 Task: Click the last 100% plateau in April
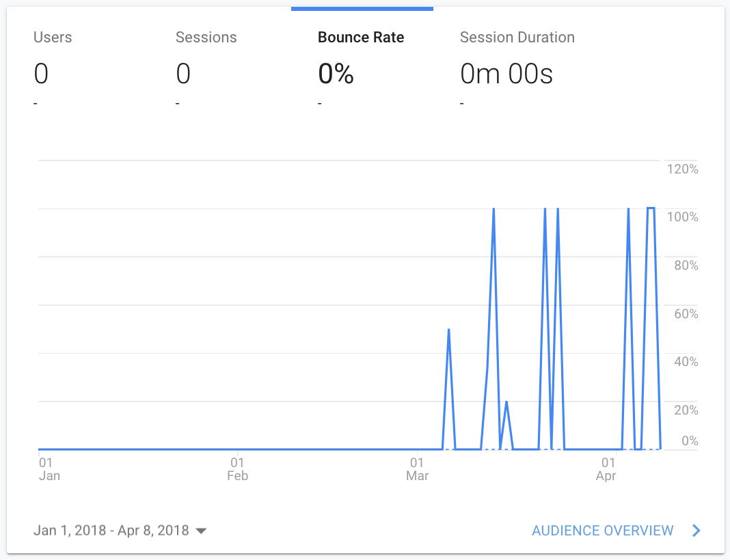[x=651, y=208]
